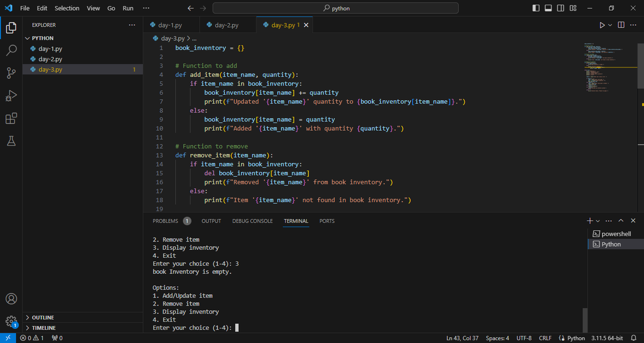Screen dimensions: 644x343
Task: Click Ln 43, Col 37 go-to-line
Action: point(462,338)
